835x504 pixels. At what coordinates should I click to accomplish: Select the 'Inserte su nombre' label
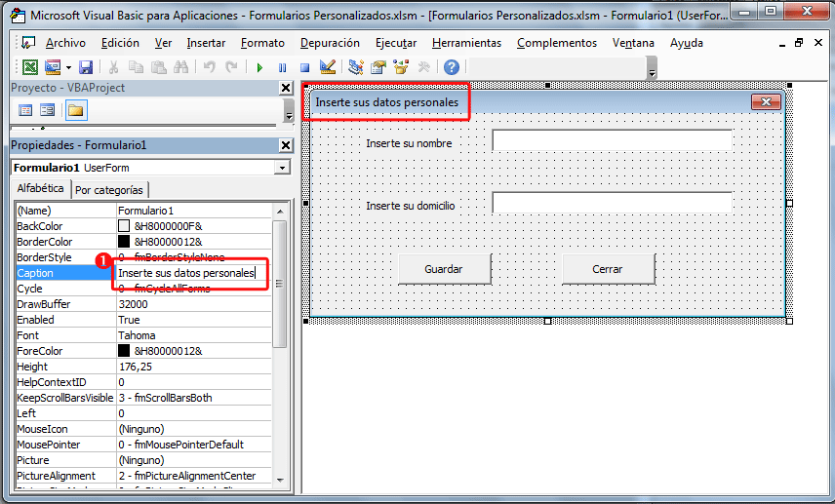(409, 143)
